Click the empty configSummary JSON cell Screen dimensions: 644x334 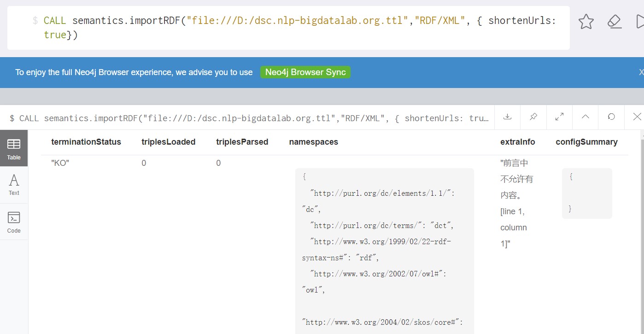pos(587,193)
